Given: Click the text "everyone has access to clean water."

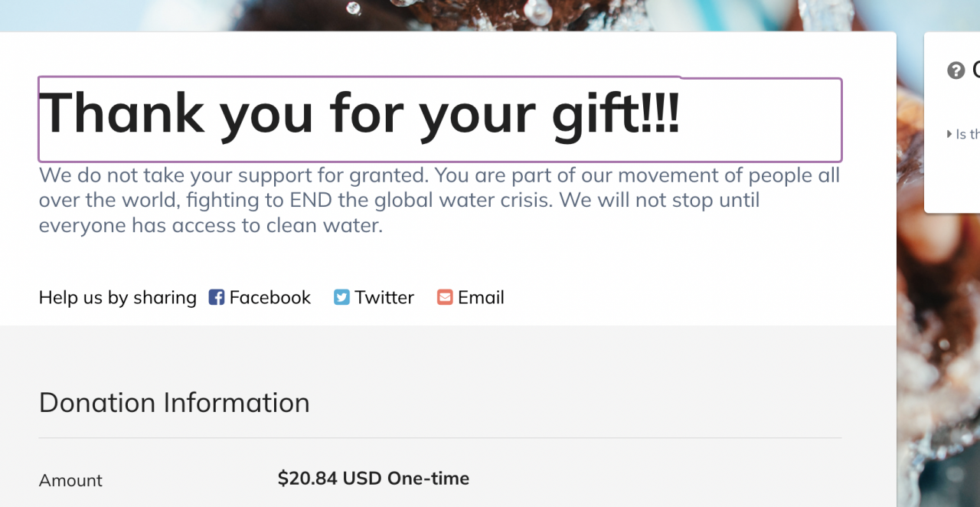Looking at the screenshot, I should click(x=211, y=226).
